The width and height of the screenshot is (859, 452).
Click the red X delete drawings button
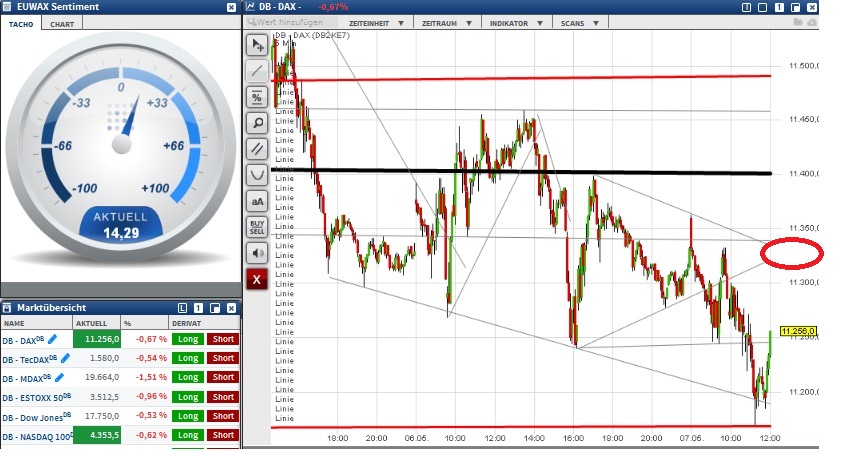tap(257, 279)
